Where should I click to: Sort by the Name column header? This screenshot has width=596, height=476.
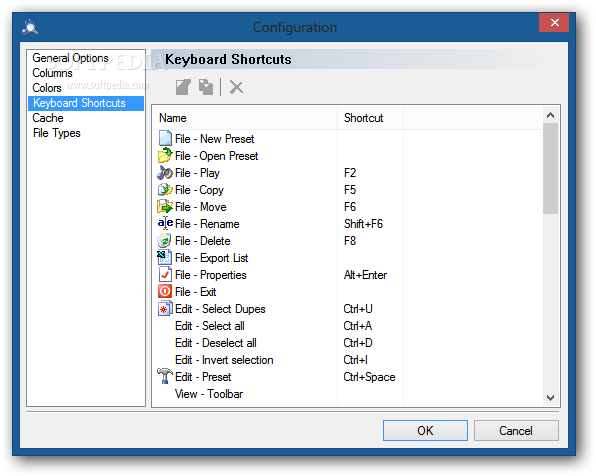coord(245,118)
